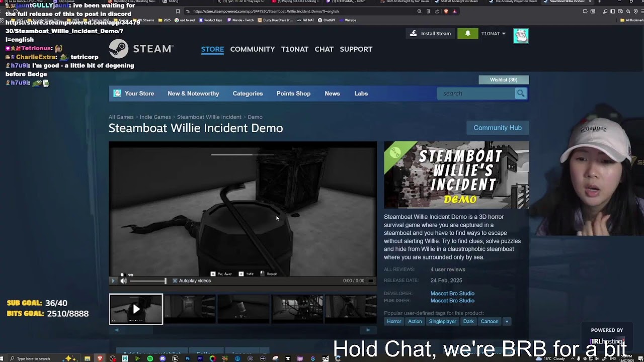
Task: Adjust the video volume slider
Action: point(148,281)
